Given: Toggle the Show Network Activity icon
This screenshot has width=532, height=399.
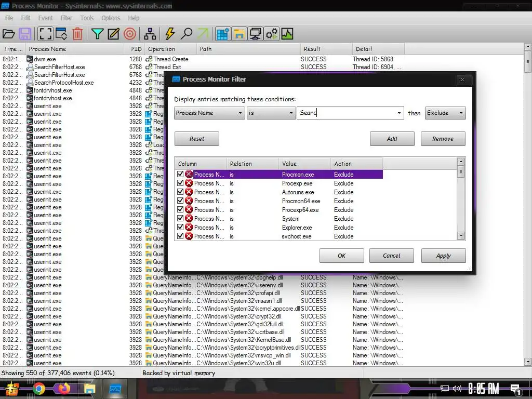Looking at the screenshot, I should [256, 34].
